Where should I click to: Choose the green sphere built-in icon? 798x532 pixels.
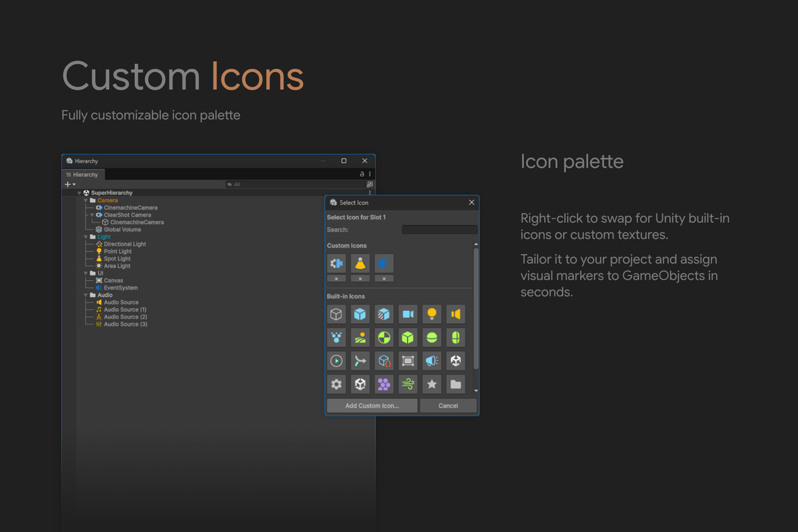click(432, 337)
